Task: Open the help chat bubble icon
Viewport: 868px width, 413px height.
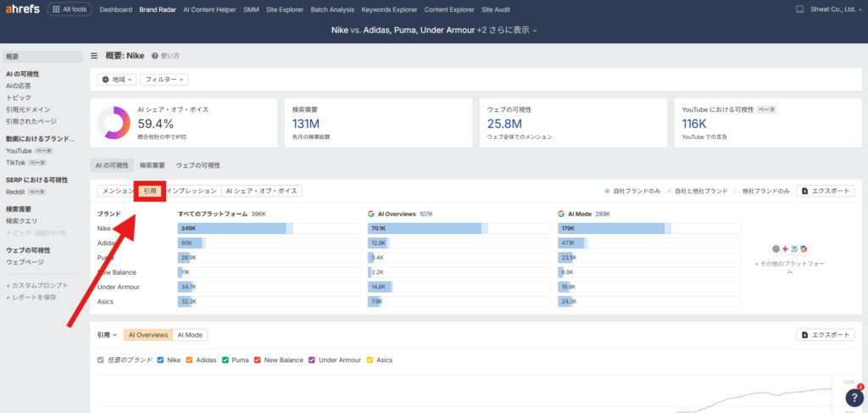Action: 854,398
